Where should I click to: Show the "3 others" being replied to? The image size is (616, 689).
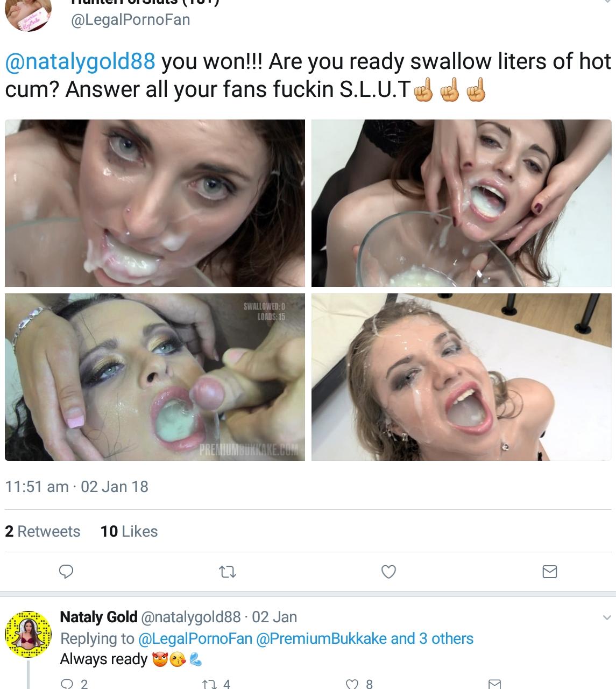tap(432, 638)
